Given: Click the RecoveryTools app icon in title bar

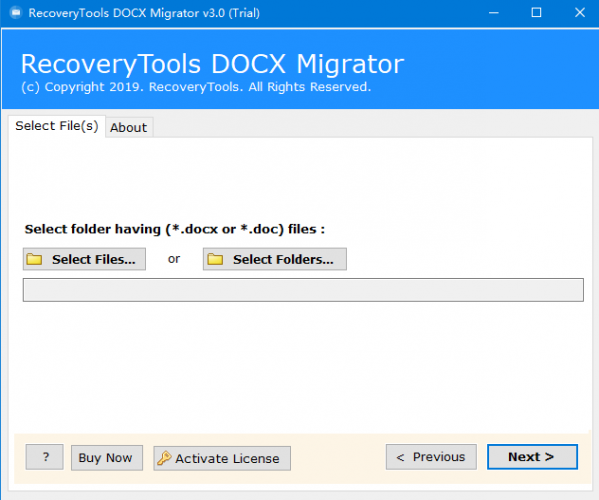Looking at the screenshot, I should tap(16, 13).
